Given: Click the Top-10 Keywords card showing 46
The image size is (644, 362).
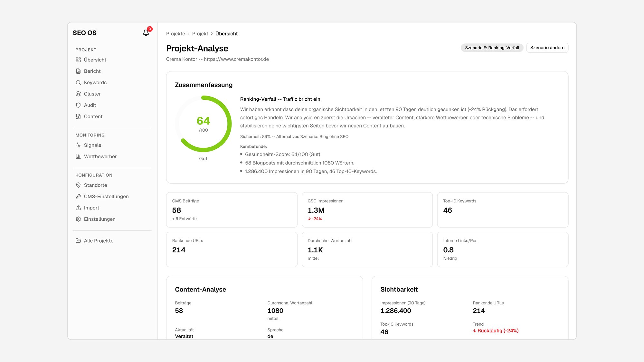Looking at the screenshot, I should pos(503,210).
